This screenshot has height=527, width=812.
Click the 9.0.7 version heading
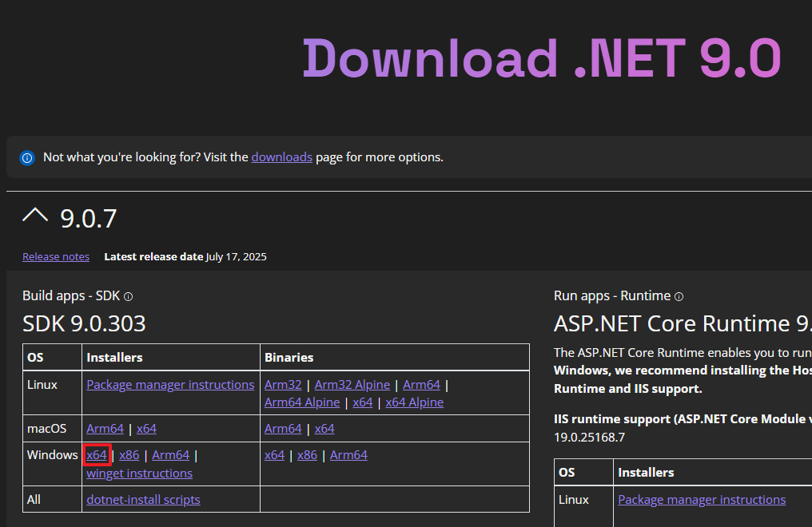(89, 218)
